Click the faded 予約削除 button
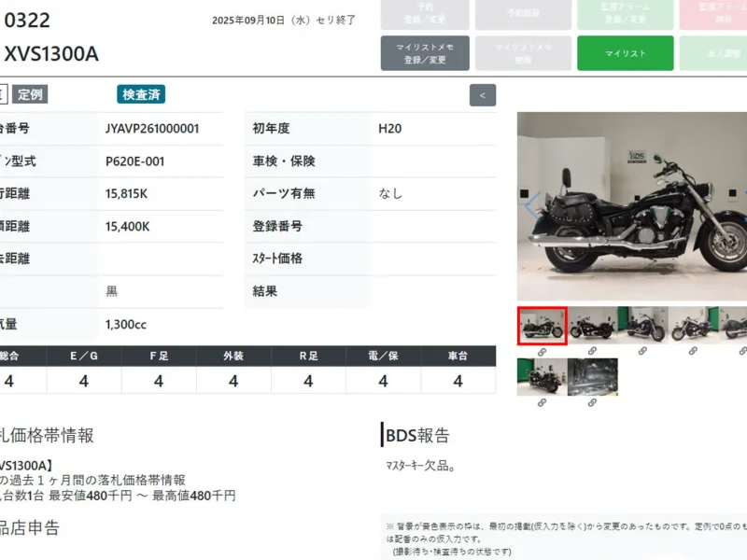 point(523,14)
